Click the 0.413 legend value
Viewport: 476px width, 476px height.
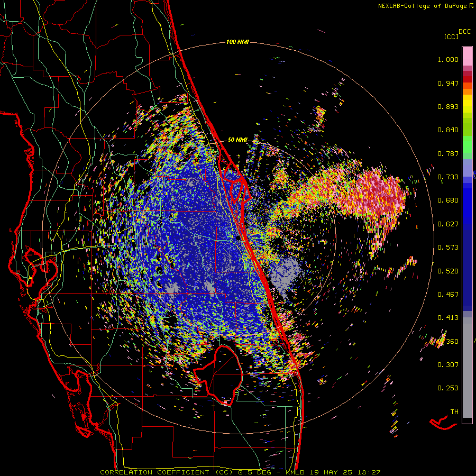pyautogui.click(x=448, y=318)
